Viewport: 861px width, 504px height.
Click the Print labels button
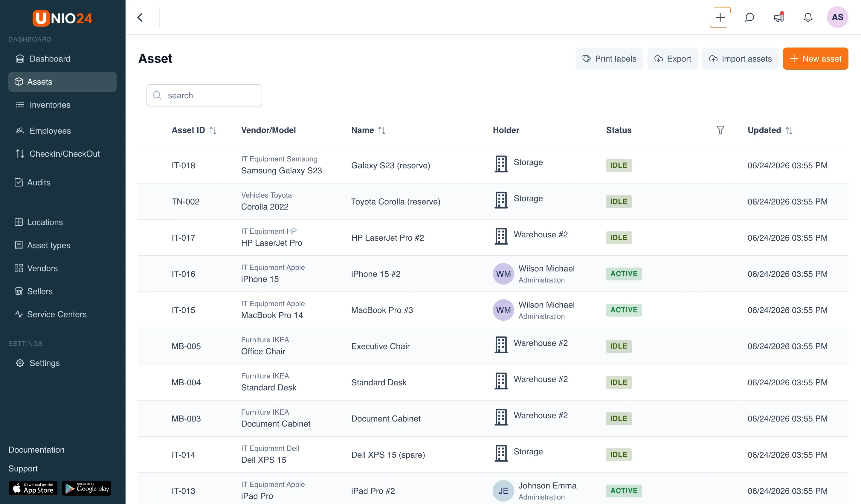click(x=609, y=59)
